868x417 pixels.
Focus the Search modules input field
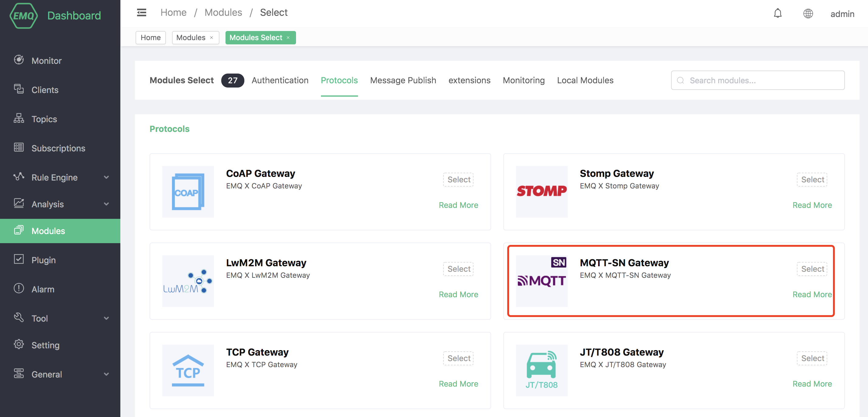757,80
